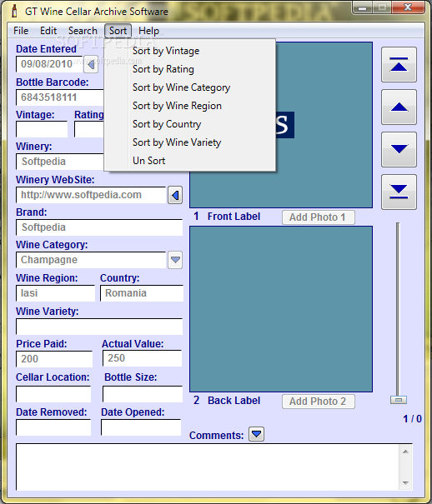Expand Comments dropdown arrow

coord(256,434)
